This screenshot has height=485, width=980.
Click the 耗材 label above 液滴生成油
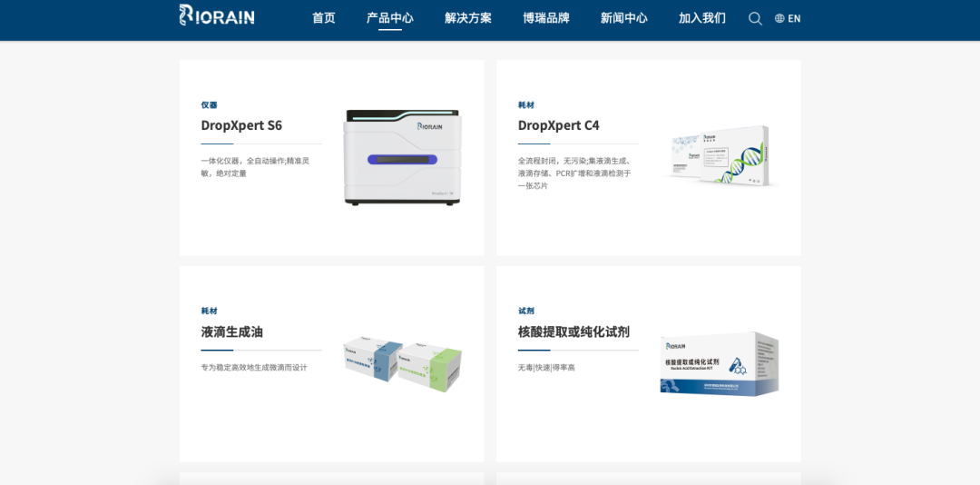click(x=209, y=311)
